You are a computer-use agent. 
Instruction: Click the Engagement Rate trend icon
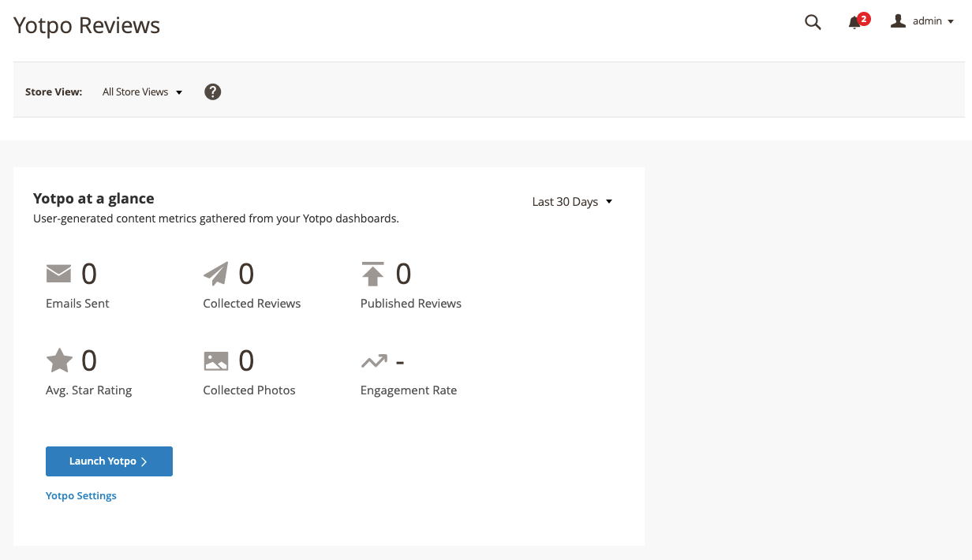(374, 361)
